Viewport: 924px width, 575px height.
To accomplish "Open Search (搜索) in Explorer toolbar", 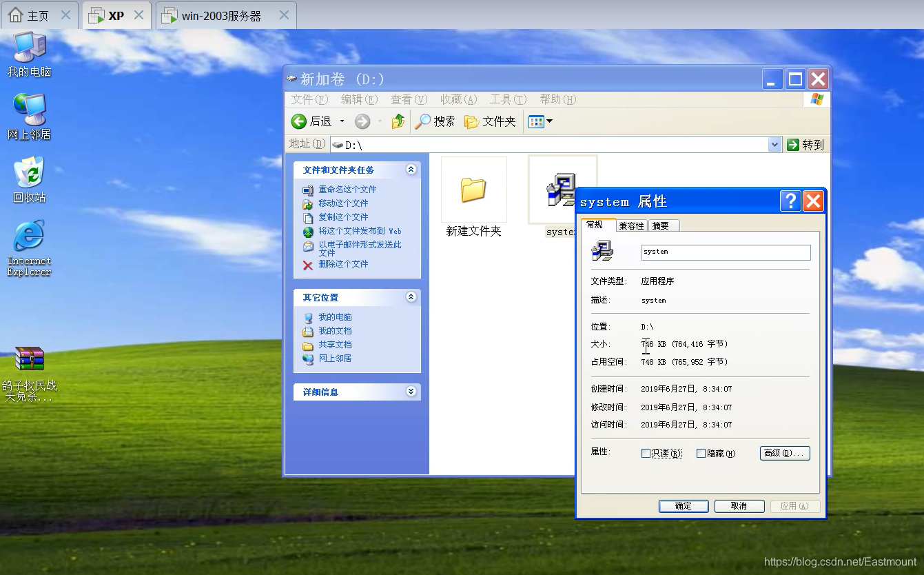I will [x=435, y=121].
